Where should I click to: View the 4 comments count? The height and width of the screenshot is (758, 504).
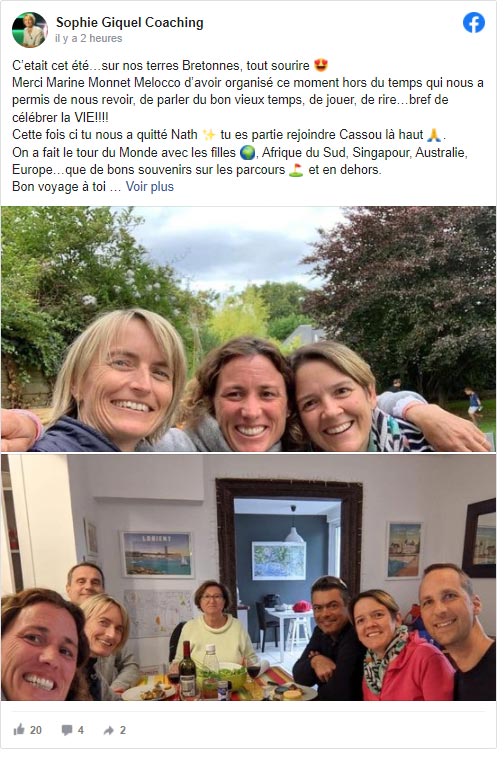81,730
